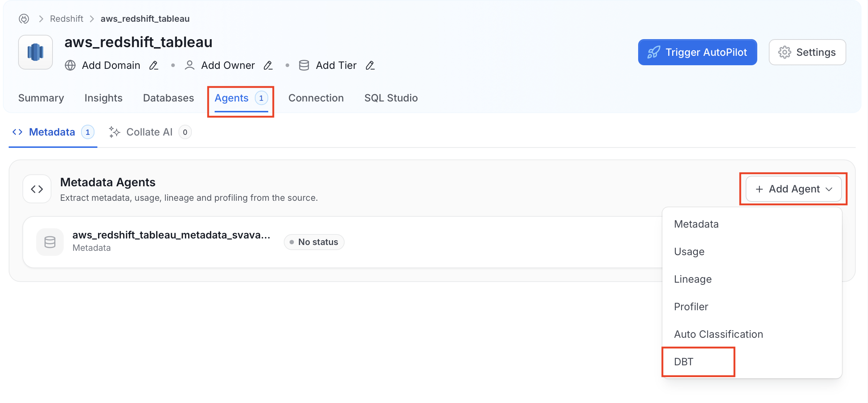Click the globe icon beside Add Domain
Viewport: 868px width, 403px height.
[70, 66]
